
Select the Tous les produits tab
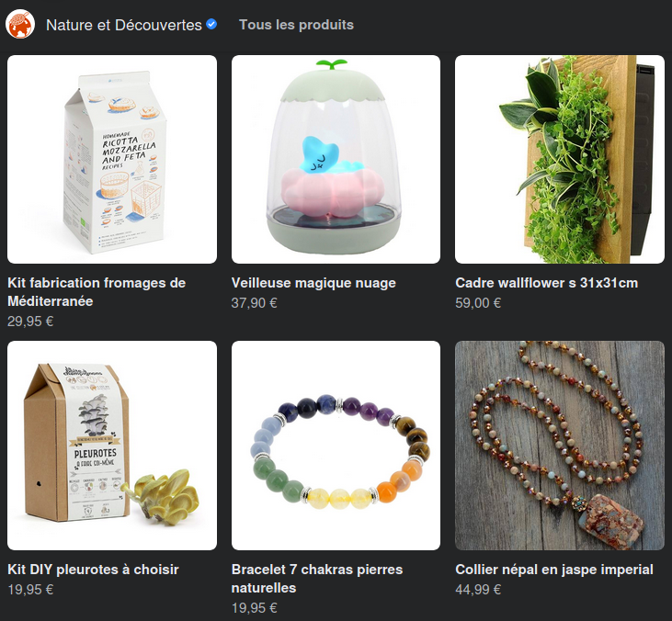pyautogui.click(x=296, y=25)
